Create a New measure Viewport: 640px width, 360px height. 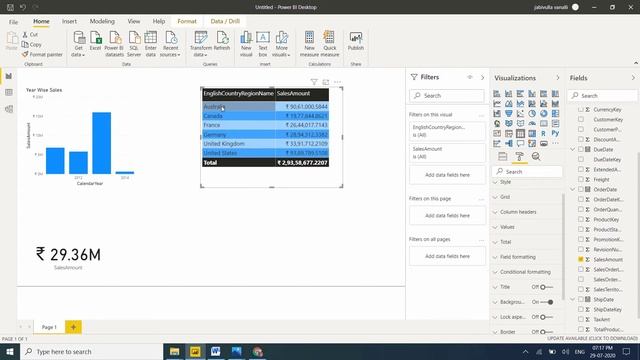click(309, 44)
